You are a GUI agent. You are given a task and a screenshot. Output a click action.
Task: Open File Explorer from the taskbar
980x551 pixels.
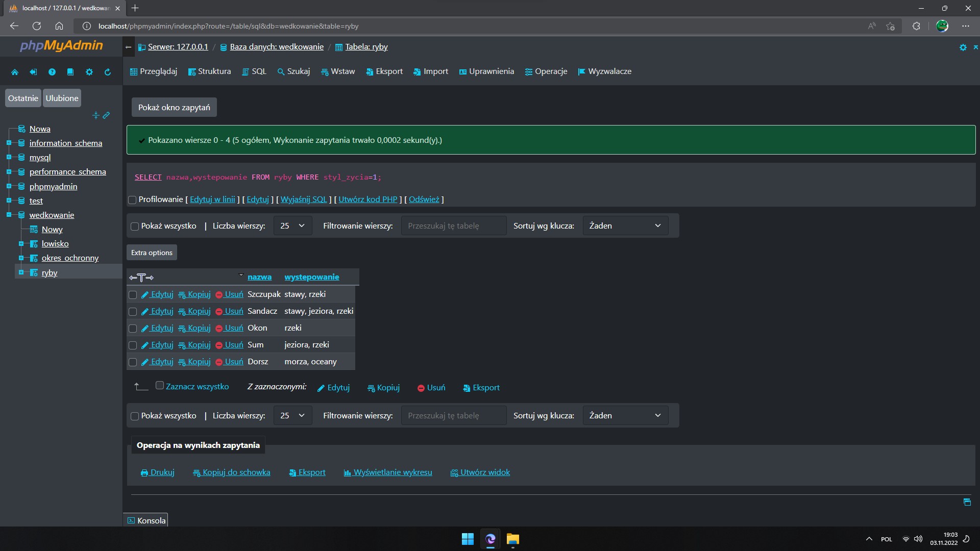512,539
